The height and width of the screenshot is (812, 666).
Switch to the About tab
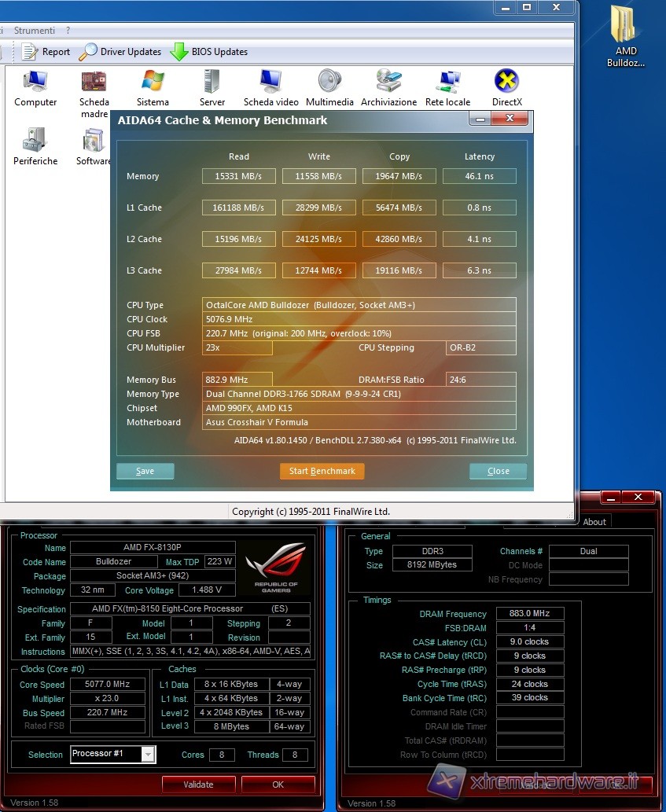pyautogui.click(x=594, y=522)
